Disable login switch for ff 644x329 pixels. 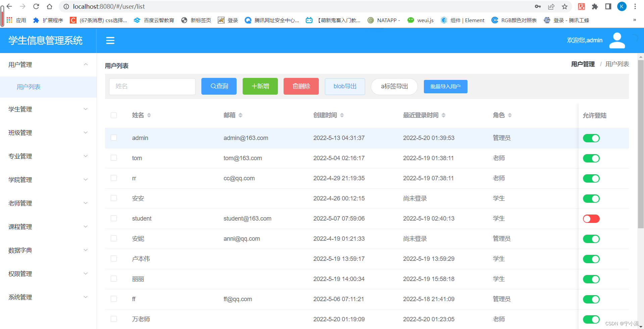click(x=591, y=299)
